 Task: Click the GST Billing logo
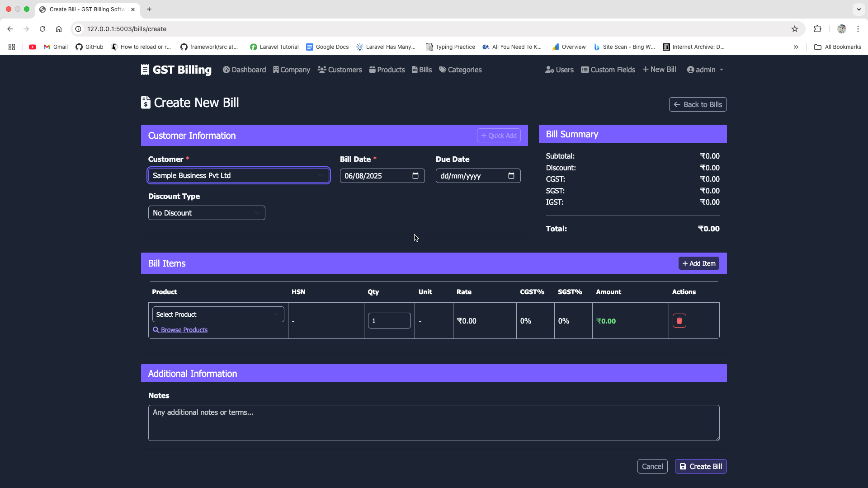tap(176, 70)
